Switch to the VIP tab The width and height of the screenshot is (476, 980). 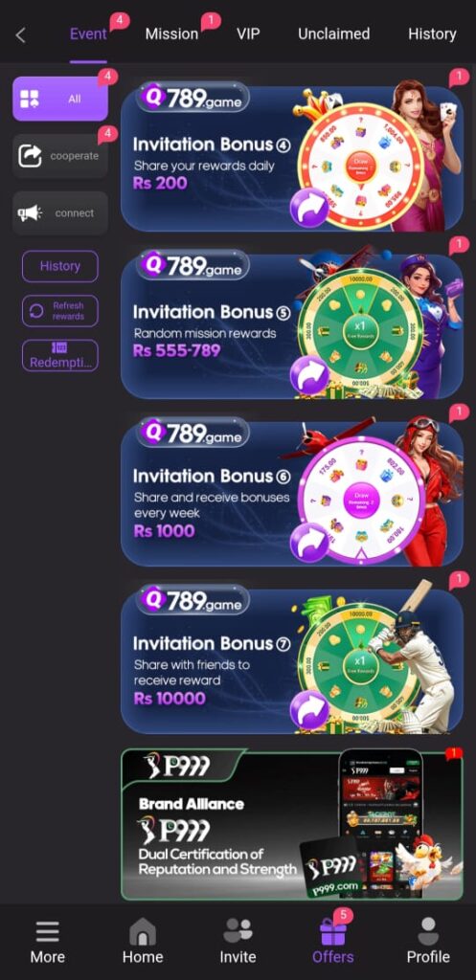[248, 33]
